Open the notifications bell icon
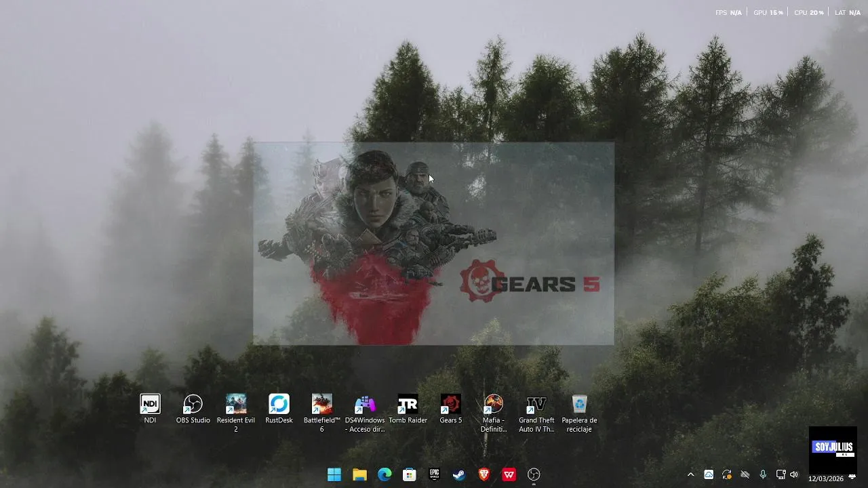 coord(852,478)
